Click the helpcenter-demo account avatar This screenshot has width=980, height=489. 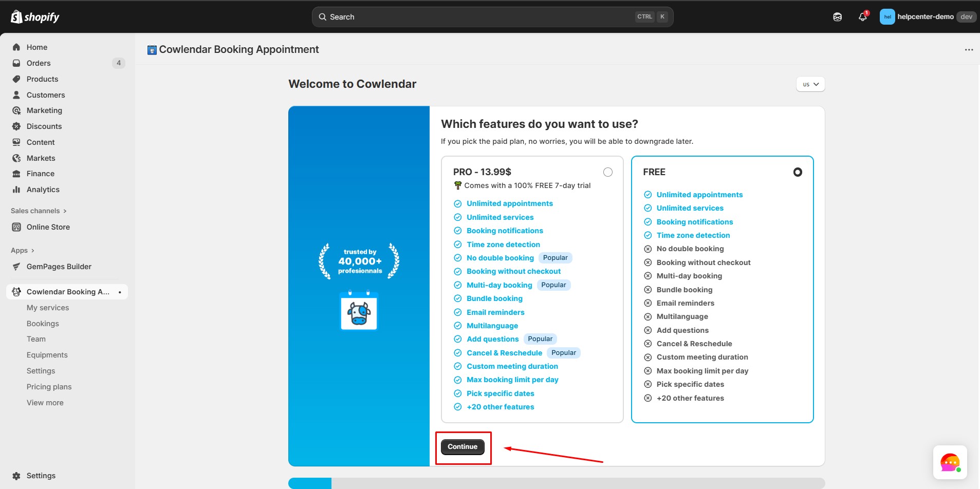point(887,17)
